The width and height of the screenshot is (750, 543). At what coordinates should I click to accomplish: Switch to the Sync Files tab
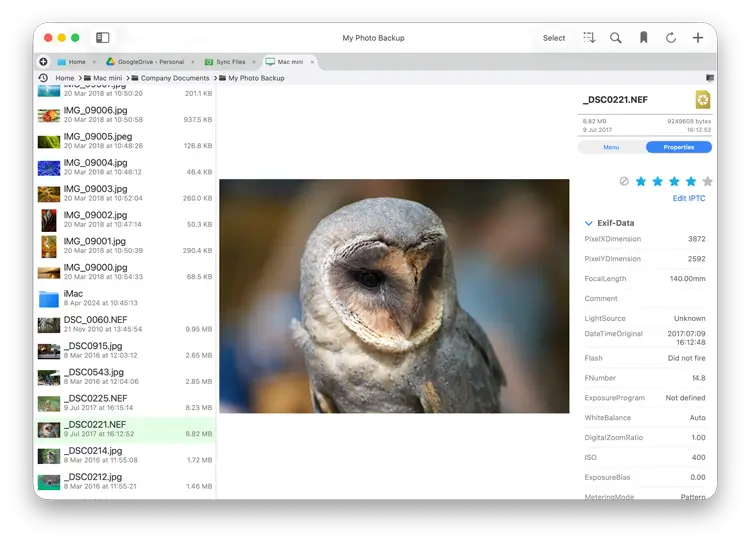click(x=230, y=62)
